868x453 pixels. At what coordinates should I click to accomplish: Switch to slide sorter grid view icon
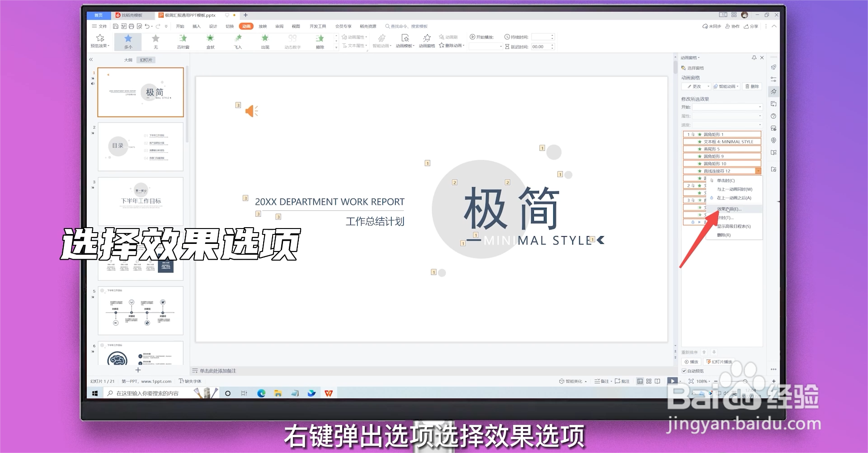pos(649,381)
